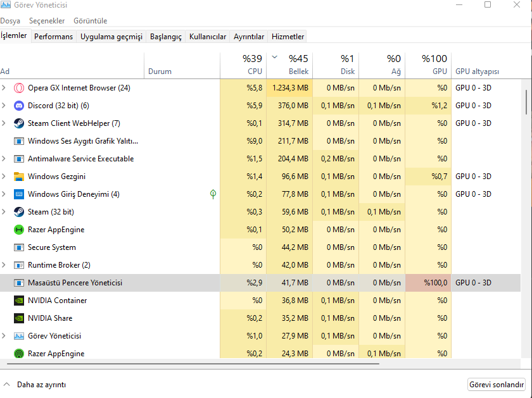Click the horizontal scrollbar of process list

point(190,364)
